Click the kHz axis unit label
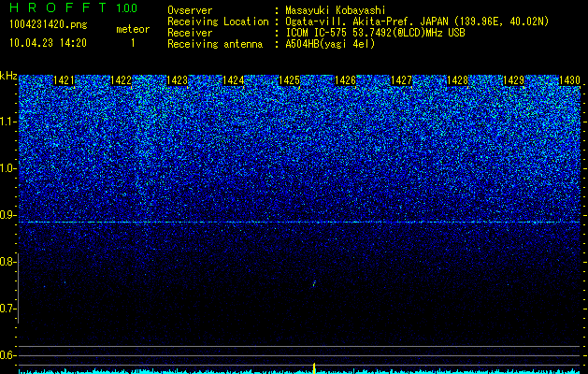Viewport: 588px width, 374px height. point(8,76)
